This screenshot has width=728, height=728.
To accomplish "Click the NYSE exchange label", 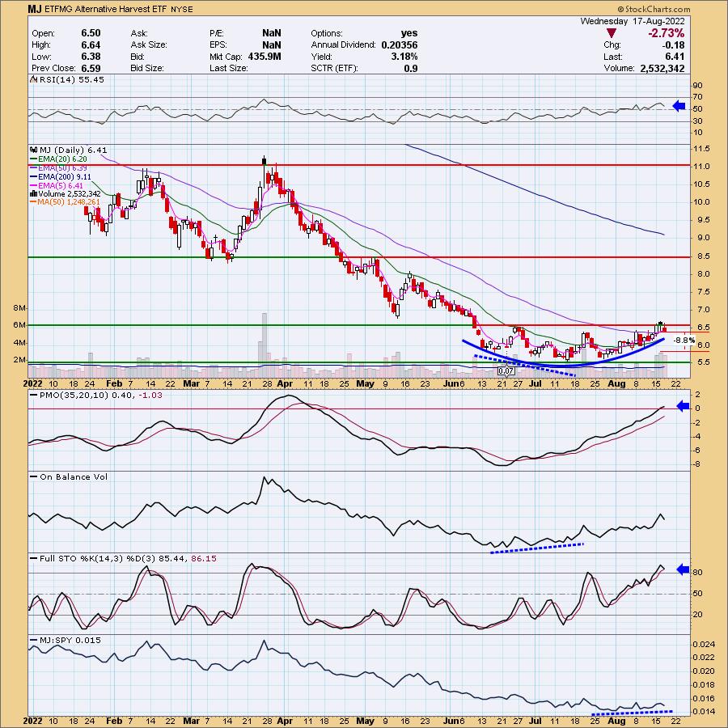I will [181, 9].
